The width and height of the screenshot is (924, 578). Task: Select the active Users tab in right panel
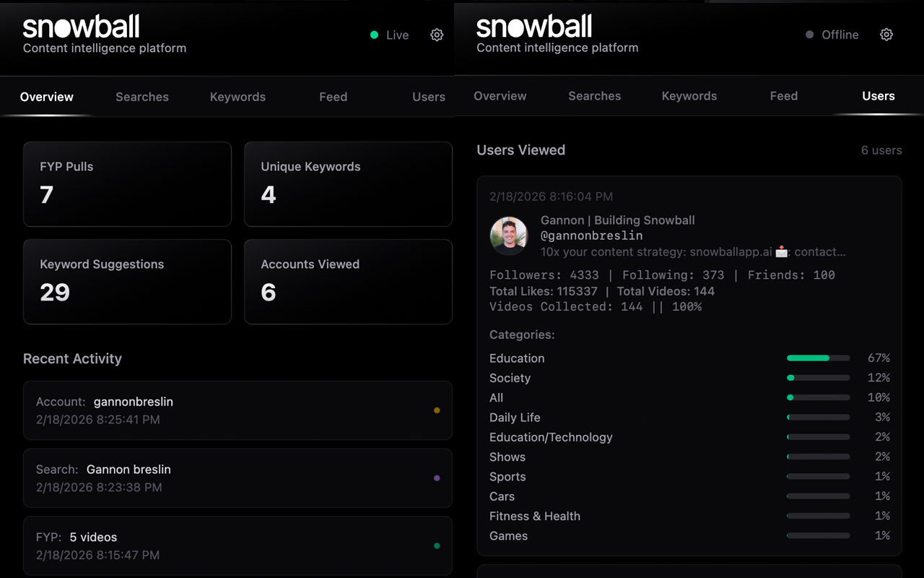(879, 96)
